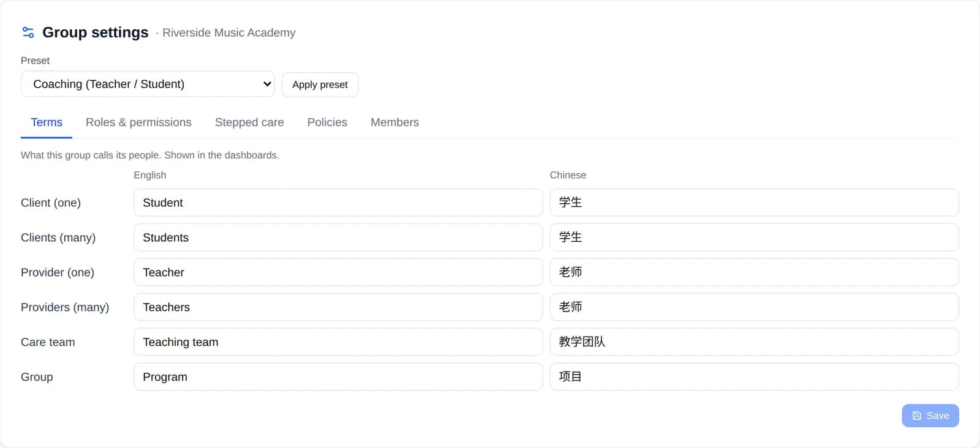Click the Group settings sliders icon
Screen dimensions: 980x448
tap(28, 32)
